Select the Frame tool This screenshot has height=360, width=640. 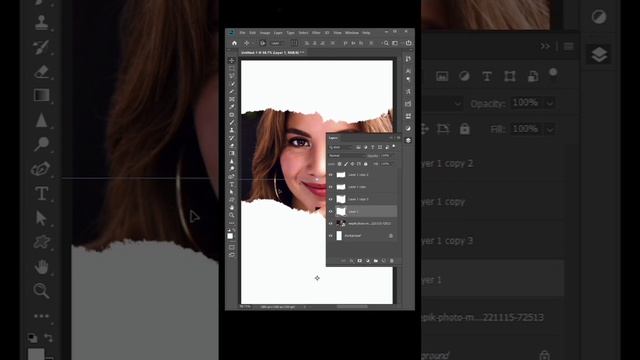(231, 99)
